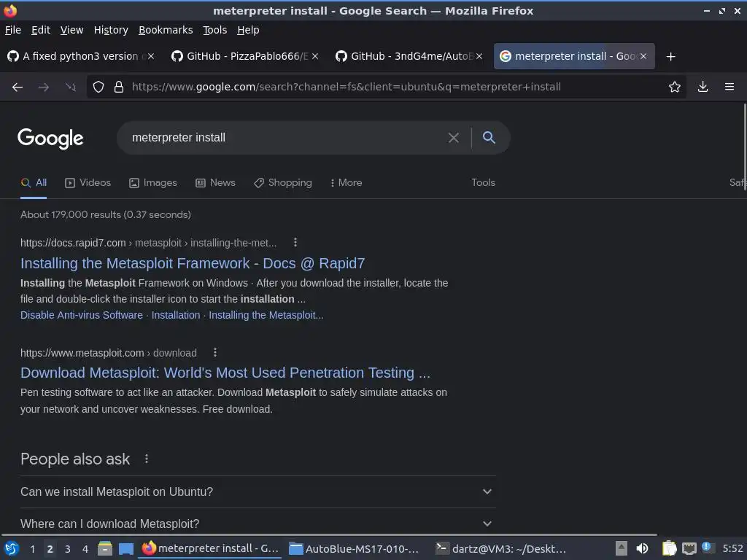Click the Google search text field
Screen dimensions: 747x560
pos(286,138)
